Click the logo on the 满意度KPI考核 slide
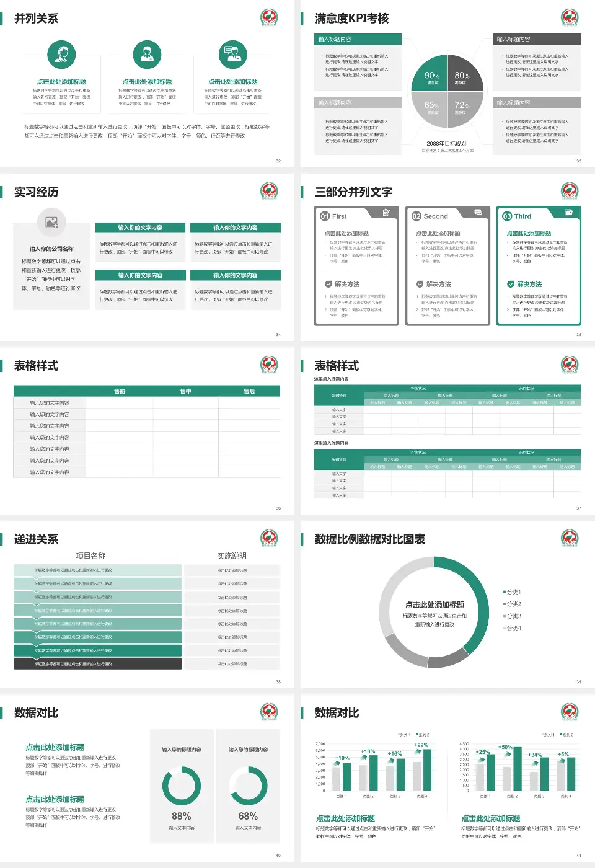This screenshot has height=868, width=595. (x=570, y=17)
